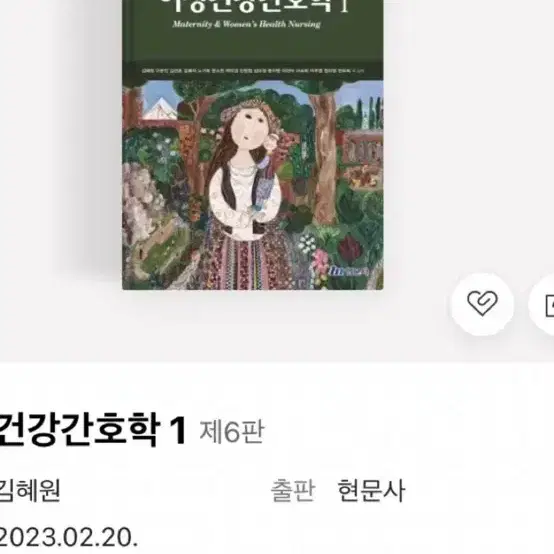Viewport: 554px width, 554px height.
Task: Tap the heart-clip keep icon
Action: pyautogui.click(x=482, y=303)
